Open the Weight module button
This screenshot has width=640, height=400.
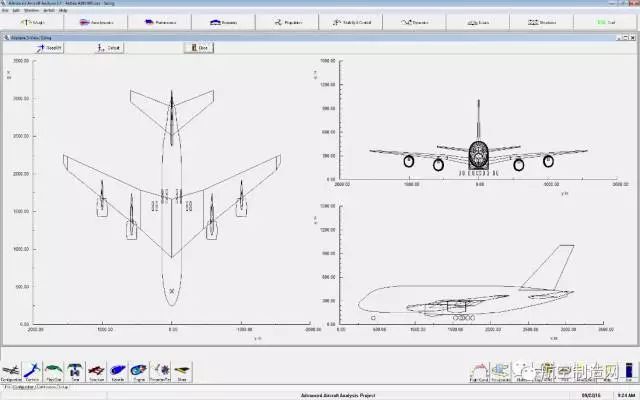(x=32, y=22)
